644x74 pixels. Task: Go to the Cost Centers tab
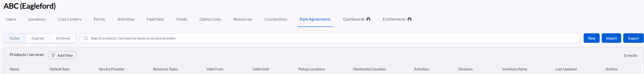[70, 19]
